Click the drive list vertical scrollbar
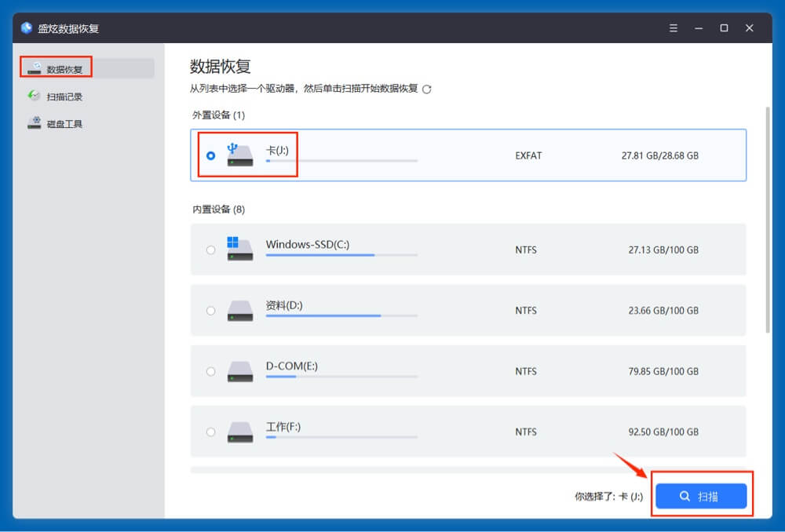The height and width of the screenshot is (532, 785). [768, 220]
